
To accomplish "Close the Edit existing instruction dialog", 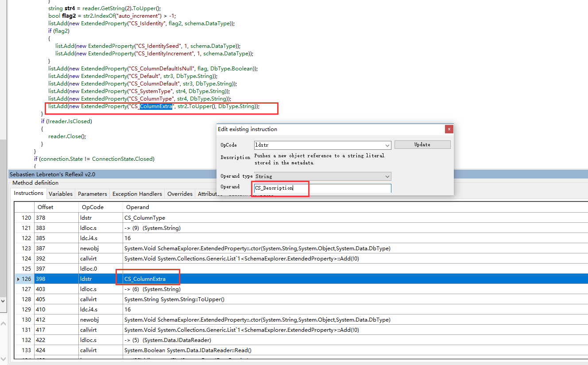I will tap(449, 129).
